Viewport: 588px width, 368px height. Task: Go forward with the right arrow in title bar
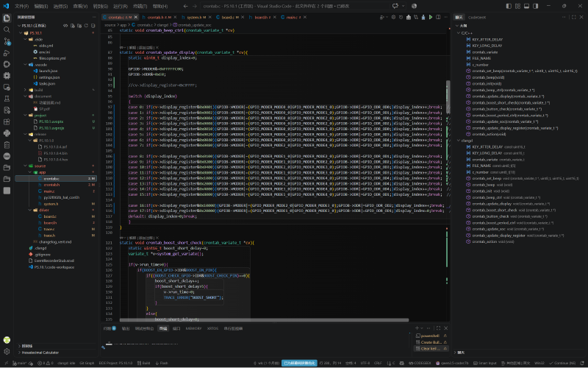coord(194,6)
